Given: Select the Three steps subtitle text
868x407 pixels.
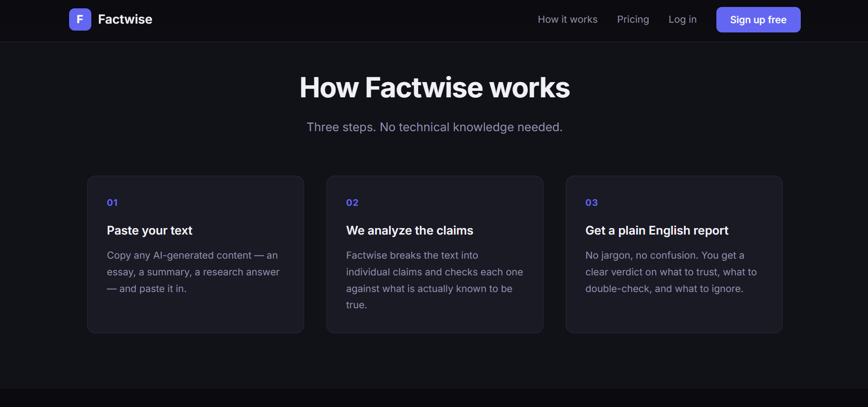Looking at the screenshot, I should [434, 127].
